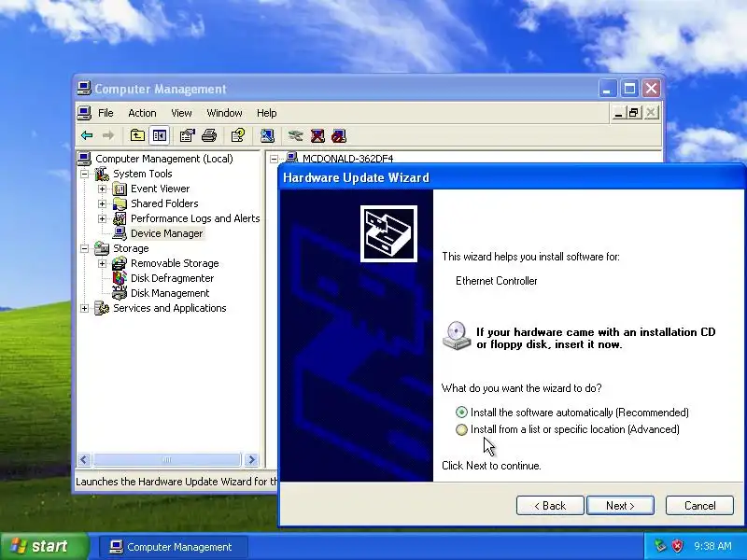The width and height of the screenshot is (747, 560).
Task: Open the View menu
Action: tap(181, 113)
